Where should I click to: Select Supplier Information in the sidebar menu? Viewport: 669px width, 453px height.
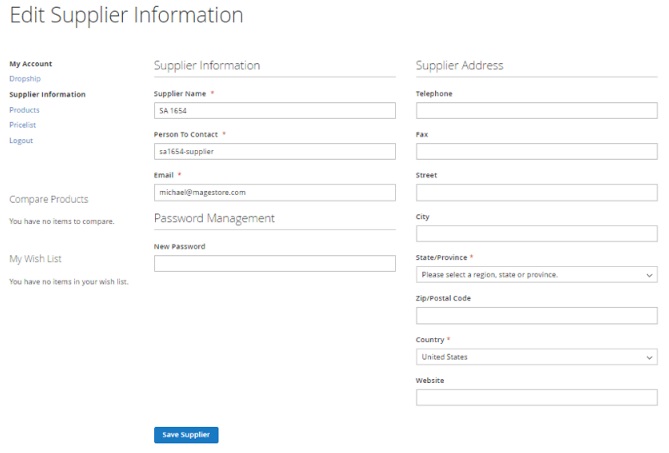tap(47, 94)
